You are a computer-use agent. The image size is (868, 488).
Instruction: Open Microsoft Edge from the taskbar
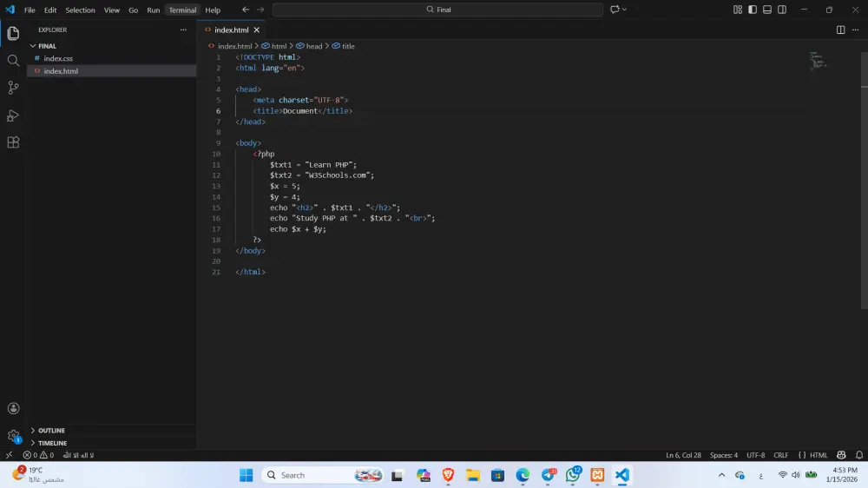pyautogui.click(x=523, y=475)
